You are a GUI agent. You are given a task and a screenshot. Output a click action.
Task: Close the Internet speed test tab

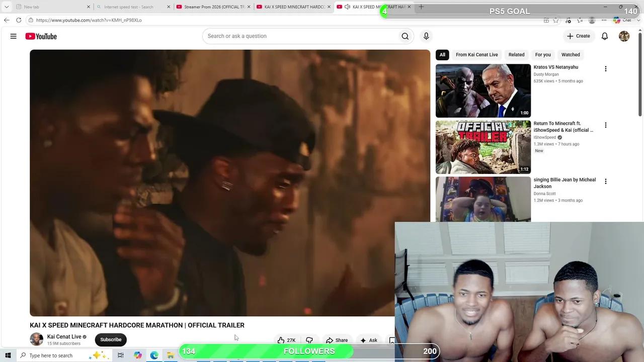tap(169, 7)
